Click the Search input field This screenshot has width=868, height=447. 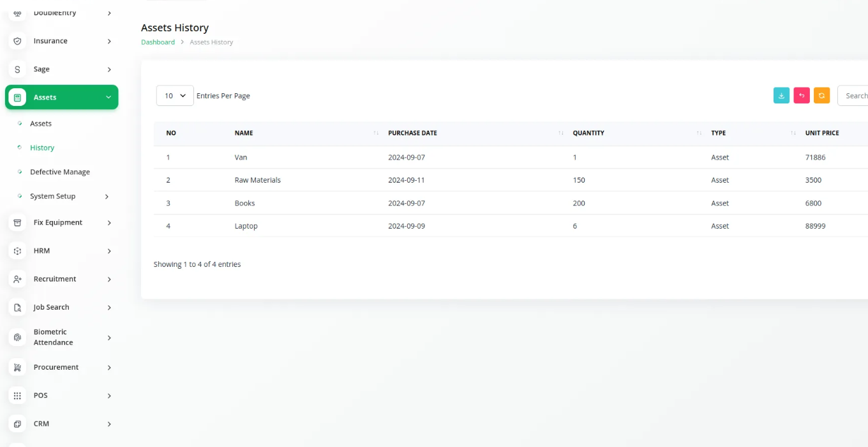pyautogui.click(x=854, y=96)
